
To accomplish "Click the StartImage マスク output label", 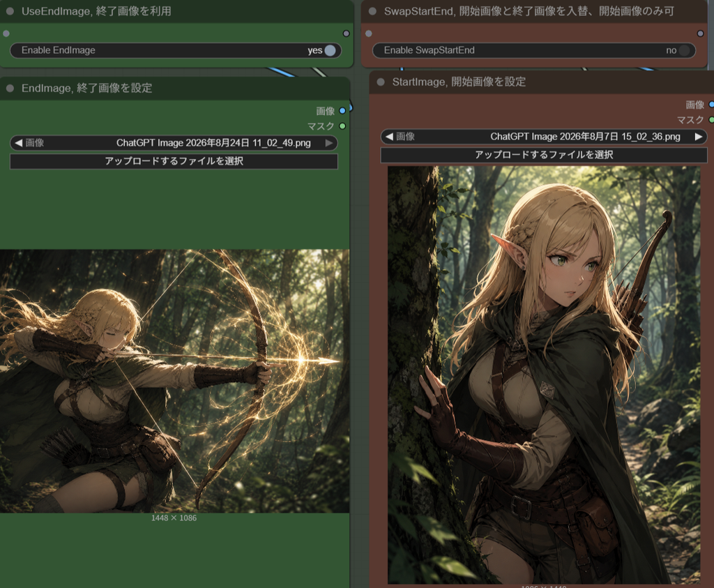I will (x=690, y=120).
